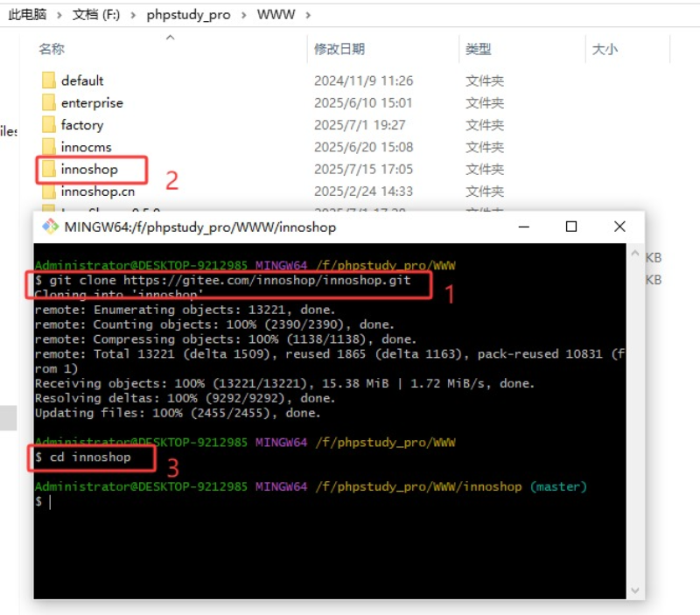Click the date 2025/7/1 19:27
700x615 pixels.
360,125
